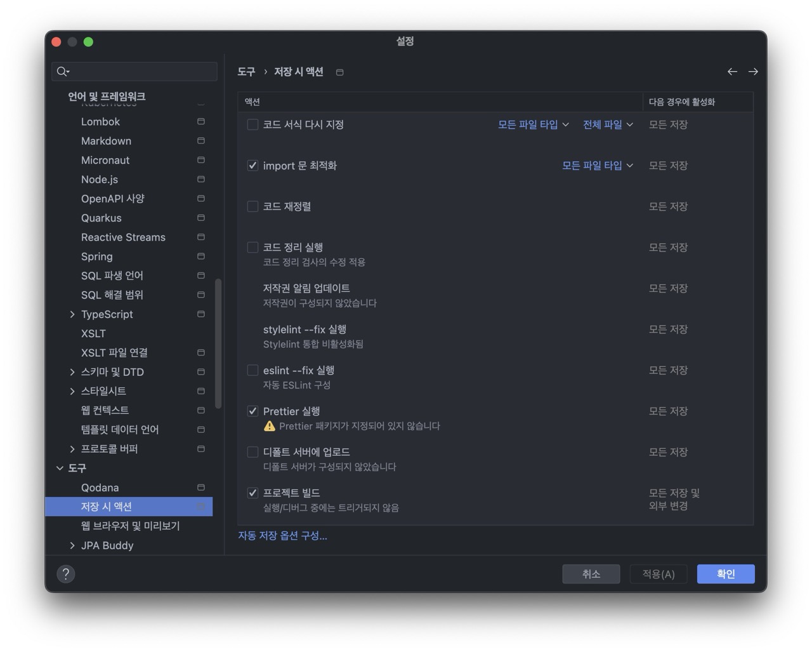Disable the Prettier 실행 checkbox
Viewport: 812px width, 652px height.
252,411
